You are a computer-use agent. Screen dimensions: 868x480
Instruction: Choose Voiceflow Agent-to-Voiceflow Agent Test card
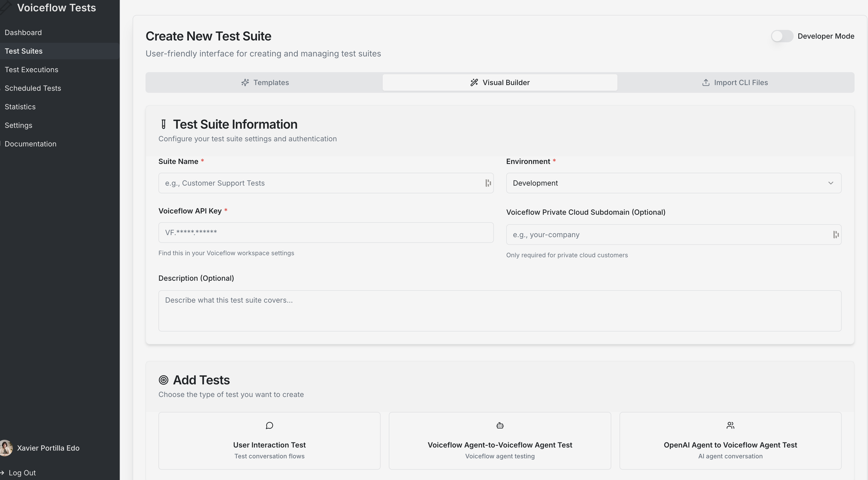coord(500,441)
